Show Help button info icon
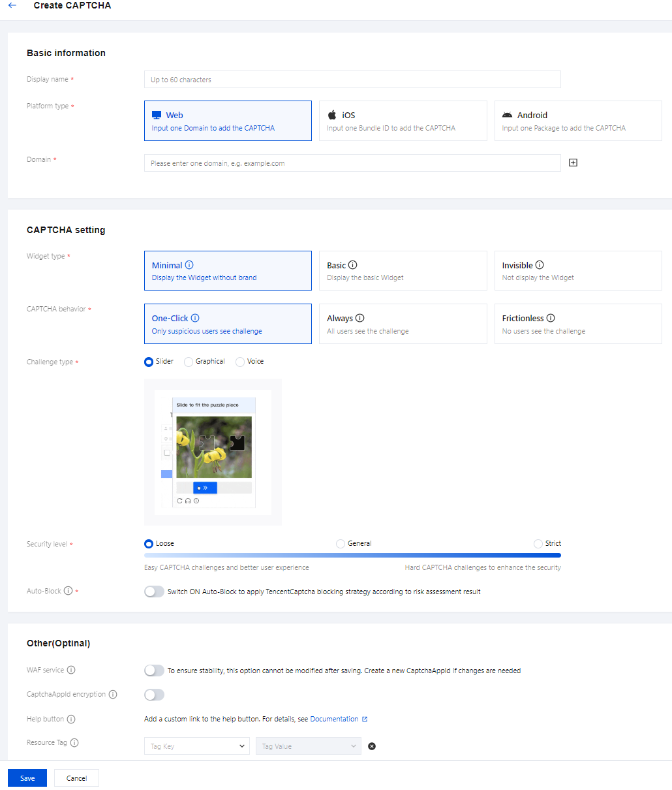Image resolution: width=672 pixels, height=790 pixels. point(71,719)
